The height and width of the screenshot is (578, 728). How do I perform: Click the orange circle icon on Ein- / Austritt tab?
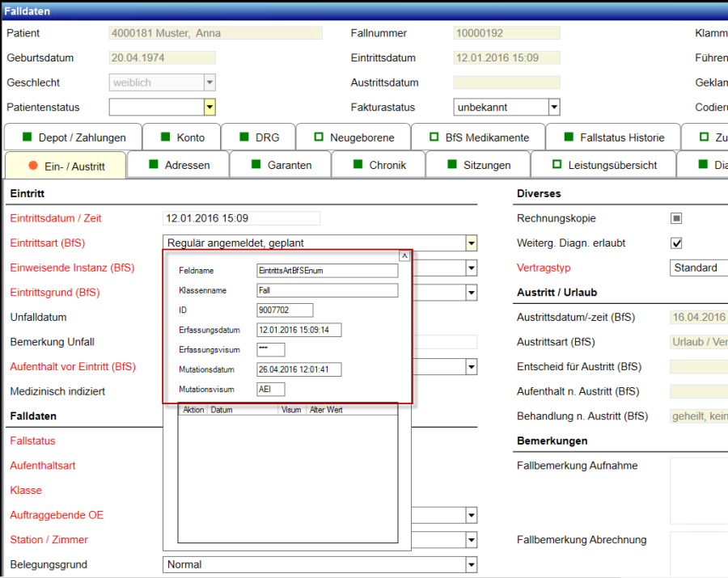click(x=33, y=165)
